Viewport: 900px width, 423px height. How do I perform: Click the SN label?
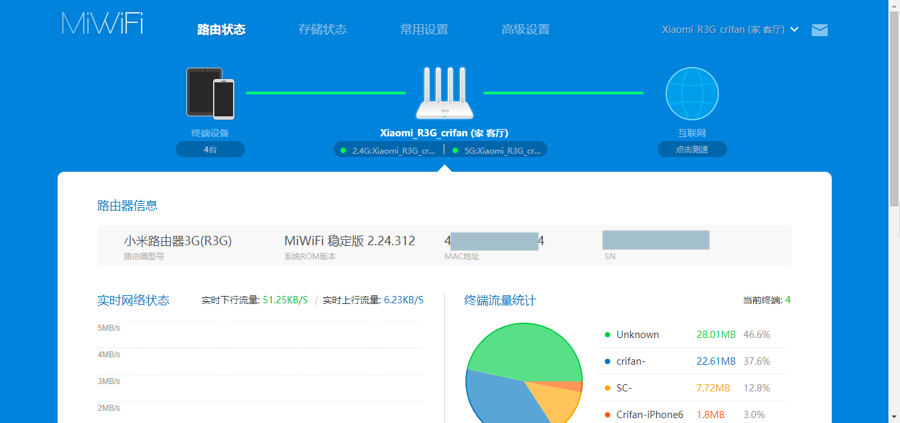(x=610, y=257)
